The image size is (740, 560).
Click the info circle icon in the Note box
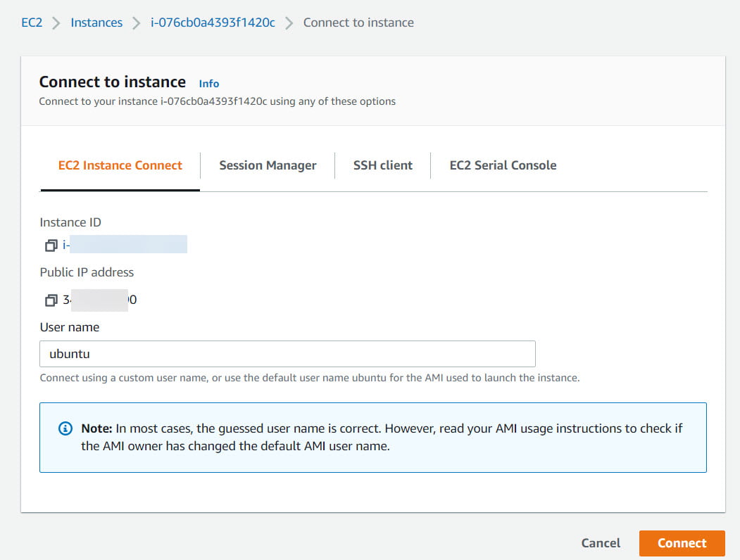pyautogui.click(x=65, y=428)
